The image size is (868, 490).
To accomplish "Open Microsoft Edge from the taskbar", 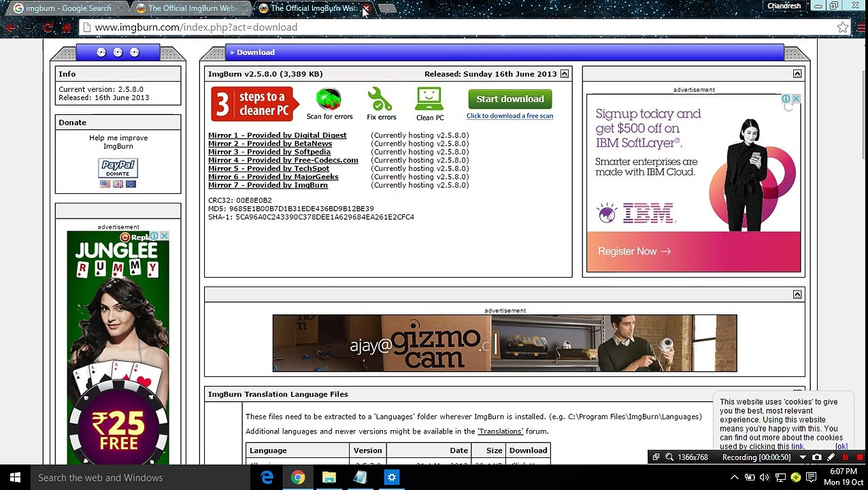I will point(267,478).
